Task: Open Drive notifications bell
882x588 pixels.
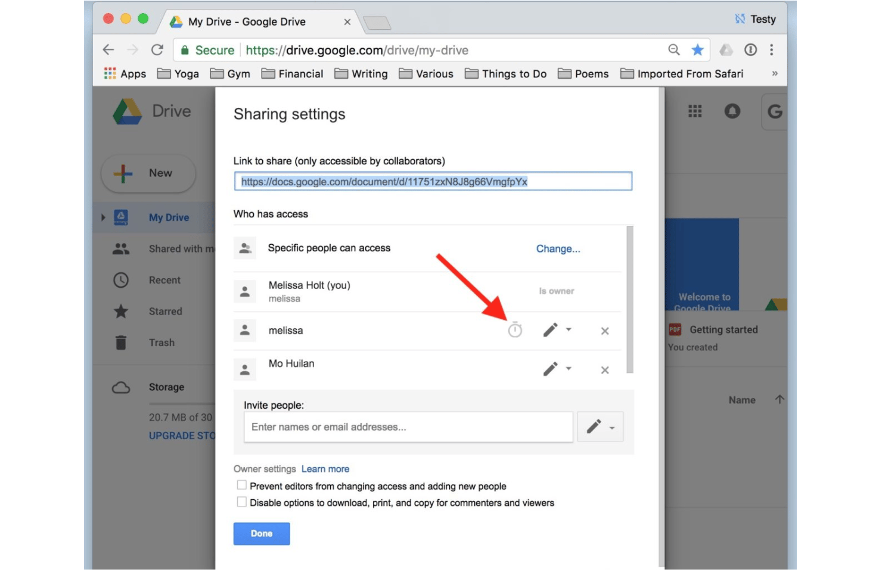Action: pos(732,111)
